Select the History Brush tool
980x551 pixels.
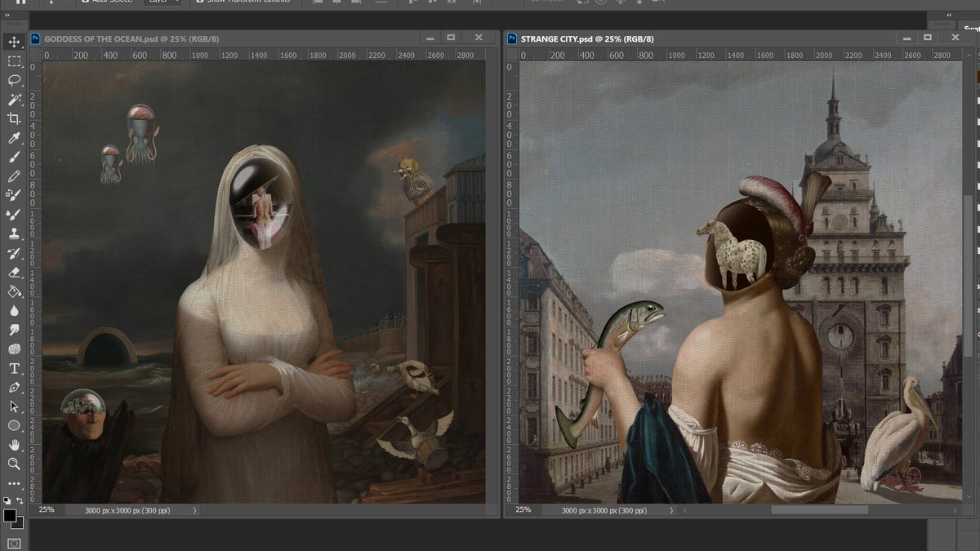coord(14,254)
